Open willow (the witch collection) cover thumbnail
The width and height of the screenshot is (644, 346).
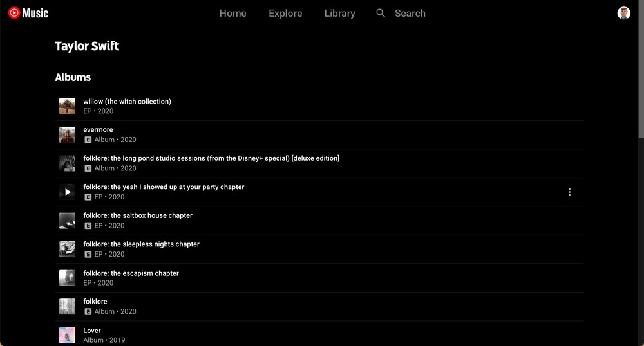pyautogui.click(x=68, y=105)
